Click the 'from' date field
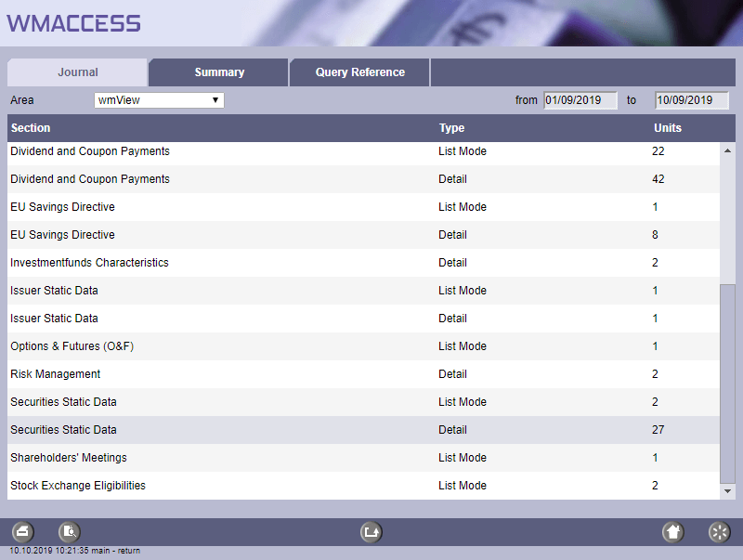Viewport: 743px width, 560px height. tap(580, 100)
